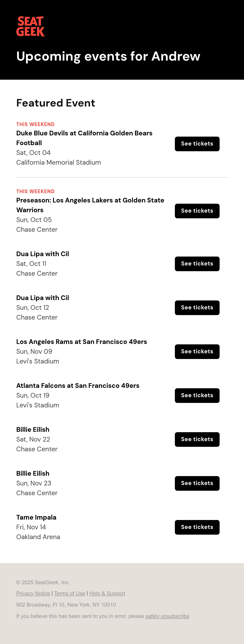Click the Tame Impala event title
This screenshot has height=644, width=244.
point(36,517)
